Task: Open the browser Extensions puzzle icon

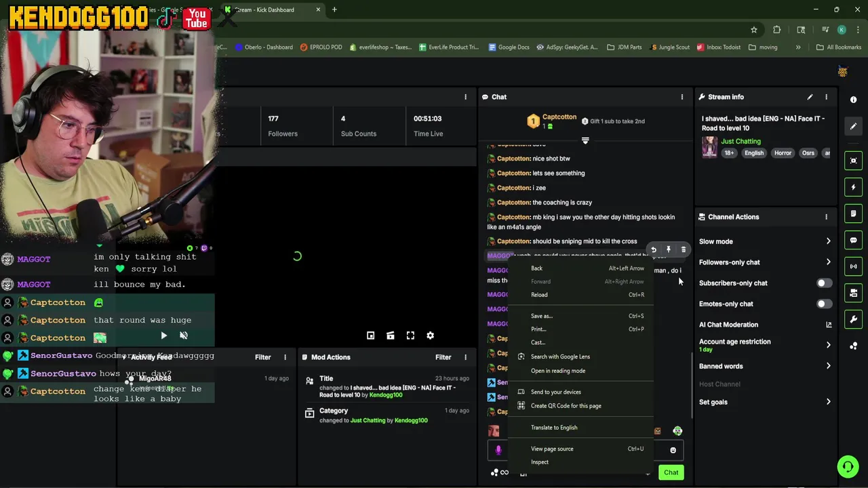Action: click(x=777, y=30)
